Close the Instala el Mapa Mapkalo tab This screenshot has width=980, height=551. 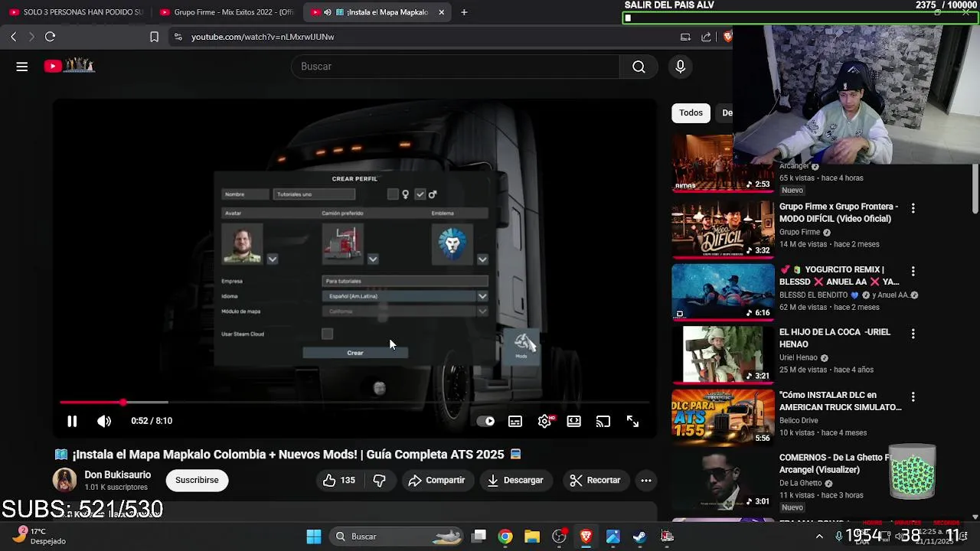[441, 12]
